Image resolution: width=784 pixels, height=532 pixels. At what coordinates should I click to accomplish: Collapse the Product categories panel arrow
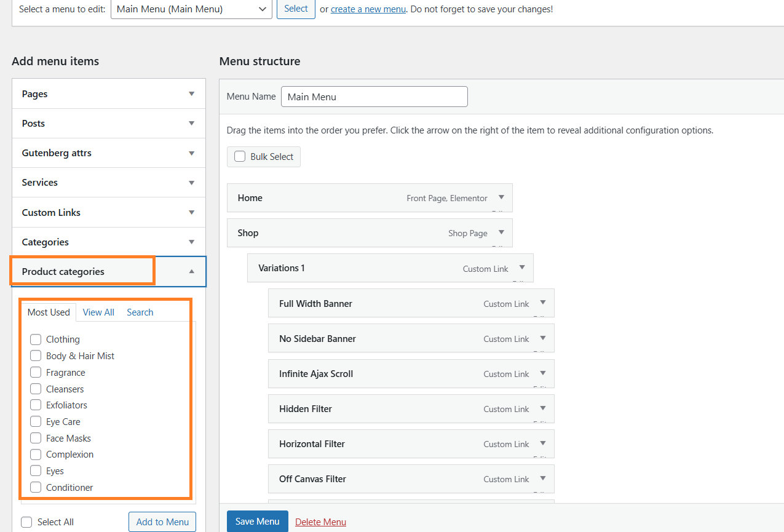click(192, 271)
